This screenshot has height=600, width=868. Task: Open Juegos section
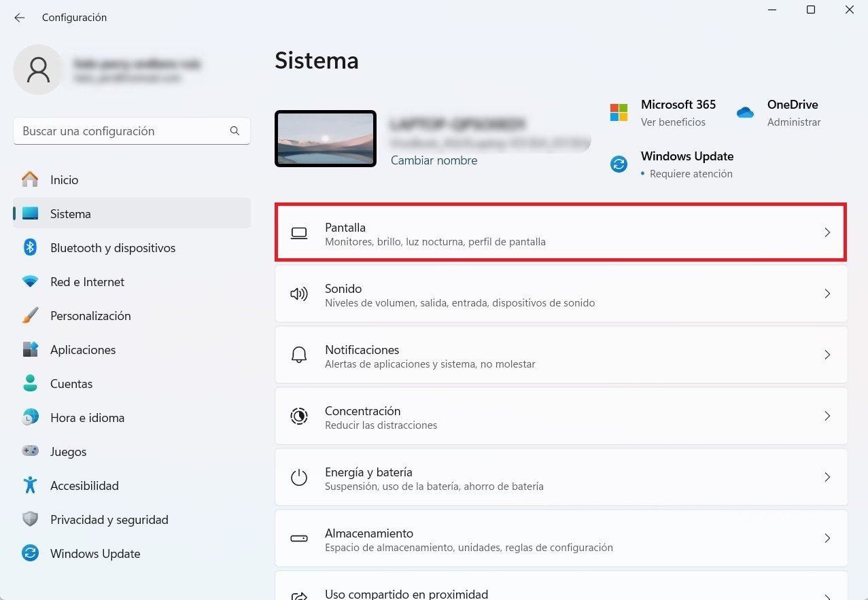coord(132,452)
